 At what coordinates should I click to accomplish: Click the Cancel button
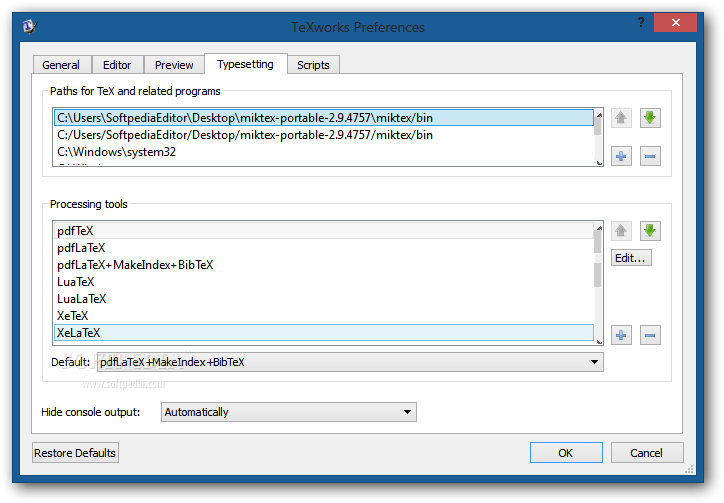[x=647, y=453]
